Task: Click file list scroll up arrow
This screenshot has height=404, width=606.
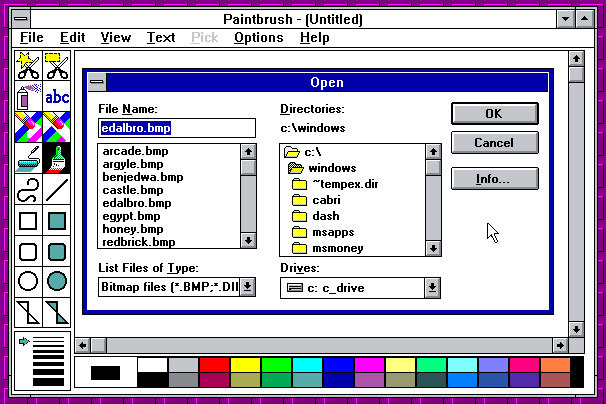Action: tap(248, 152)
